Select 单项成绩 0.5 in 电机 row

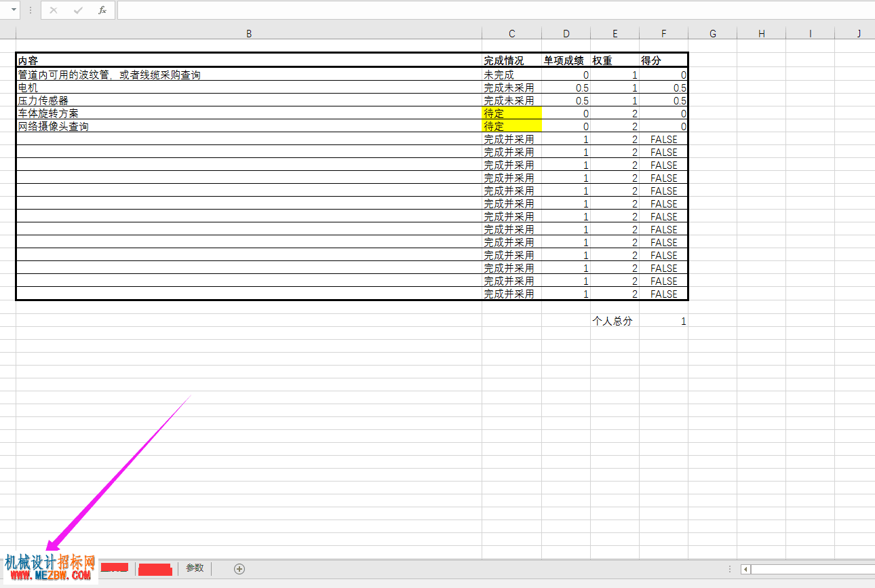tap(566, 87)
